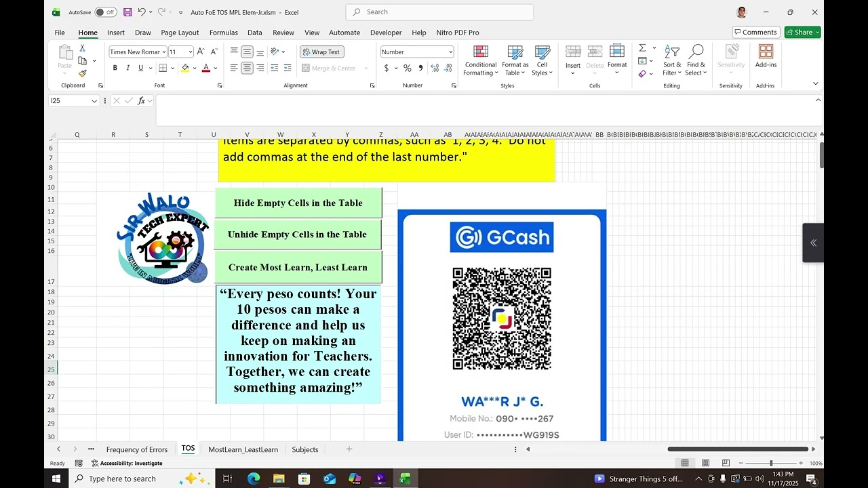Image resolution: width=868 pixels, height=488 pixels.
Task: Align text to the right
Action: [x=260, y=68]
